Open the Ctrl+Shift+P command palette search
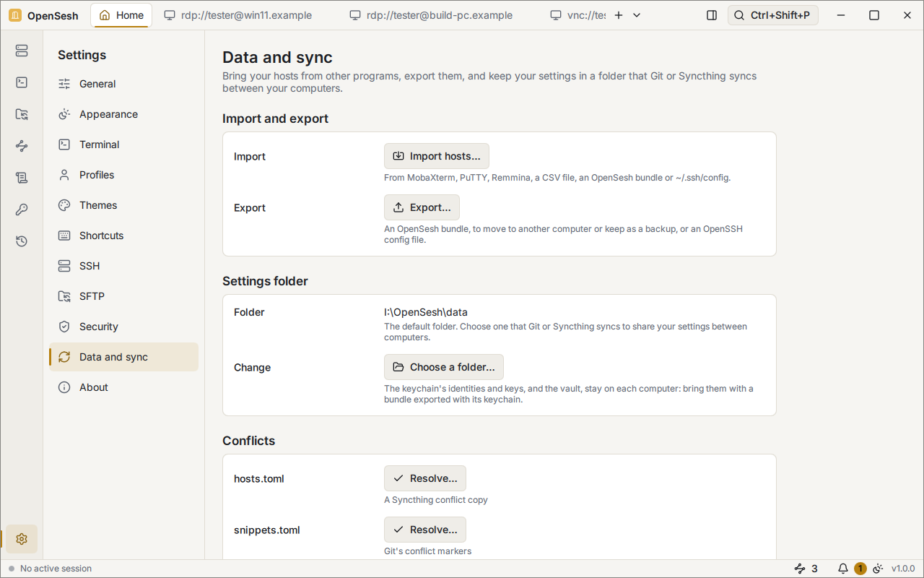 pos(773,15)
